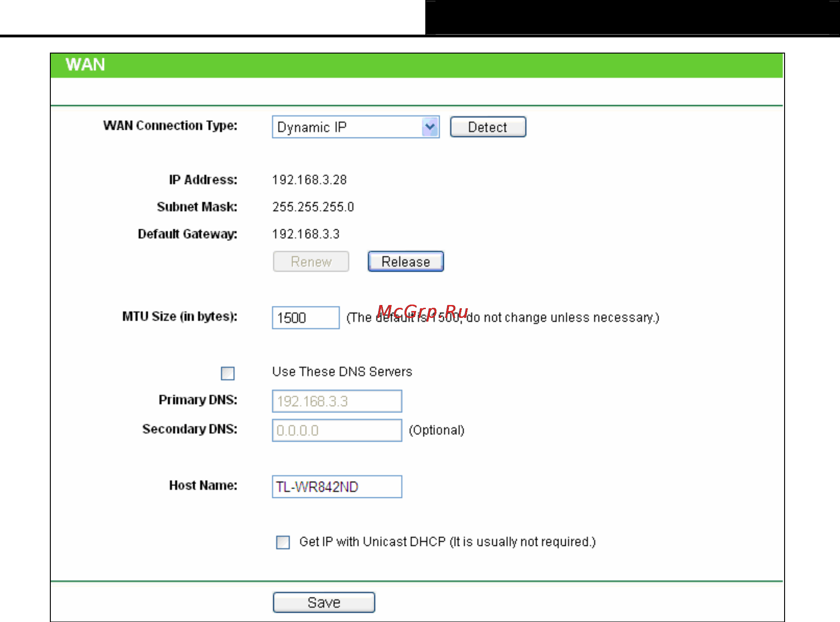Screen dimensions: 840x622
Task: Click the (Optional) note beside Secondary DNS
Action: click(x=436, y=431)
